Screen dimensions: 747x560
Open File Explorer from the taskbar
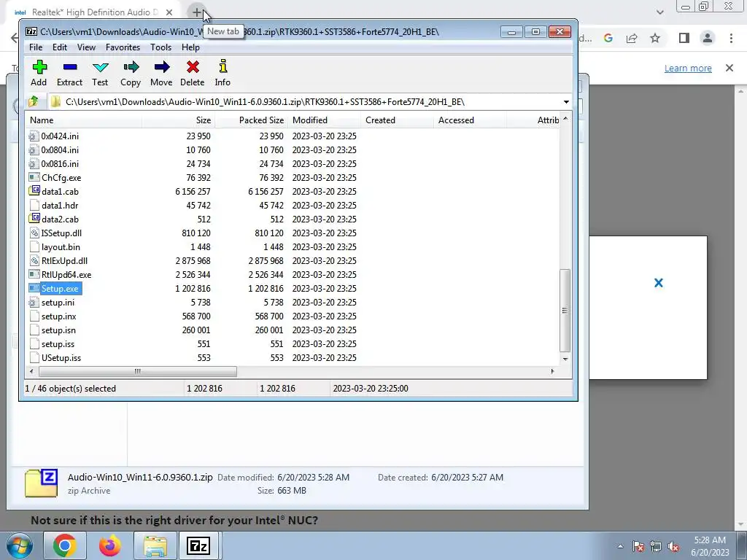tap(155, 545)
